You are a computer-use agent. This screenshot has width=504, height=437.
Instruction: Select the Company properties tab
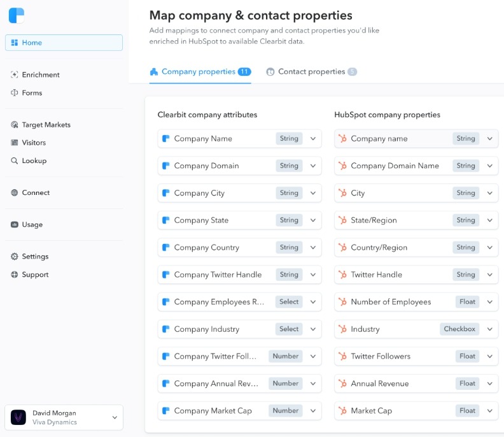pos(200,71)
